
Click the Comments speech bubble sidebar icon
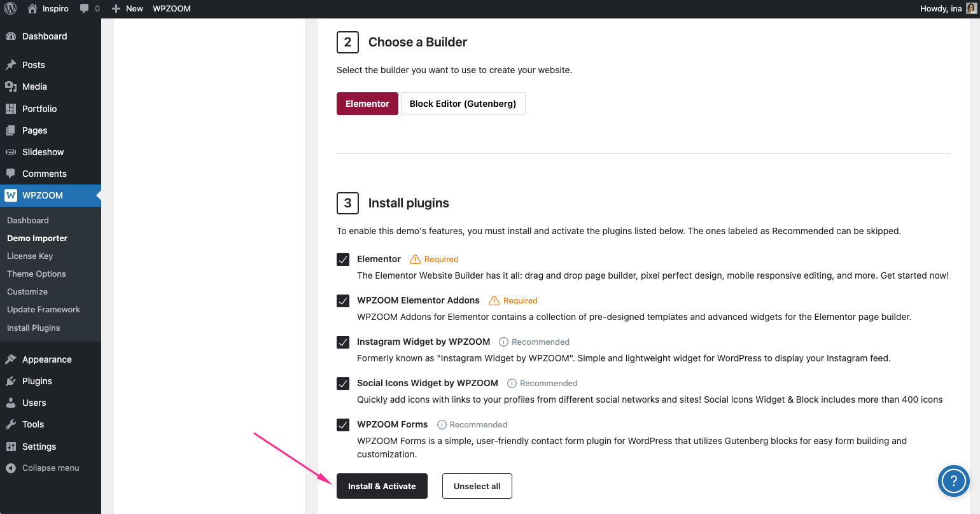(x=11, y=174)
